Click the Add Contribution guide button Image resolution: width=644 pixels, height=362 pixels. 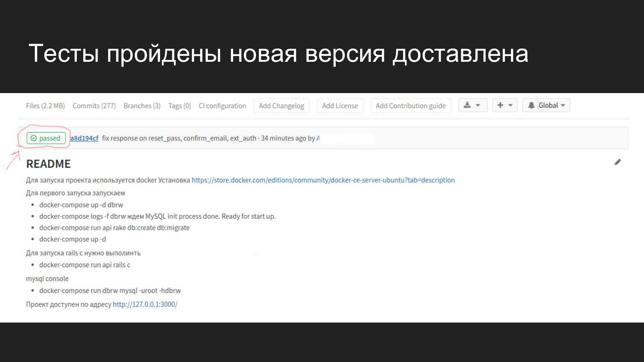411,106
